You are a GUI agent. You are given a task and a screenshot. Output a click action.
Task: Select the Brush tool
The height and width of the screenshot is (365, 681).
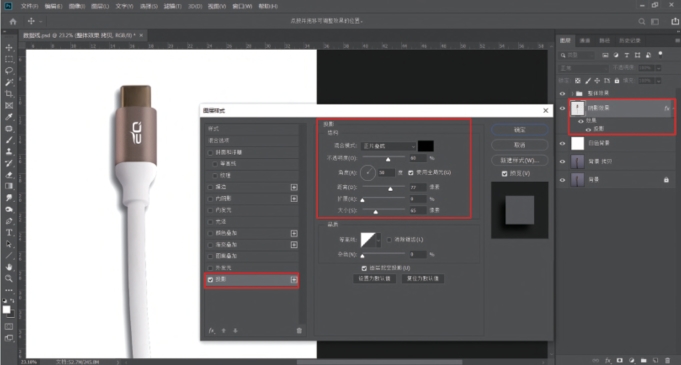(x=9, y=140)
